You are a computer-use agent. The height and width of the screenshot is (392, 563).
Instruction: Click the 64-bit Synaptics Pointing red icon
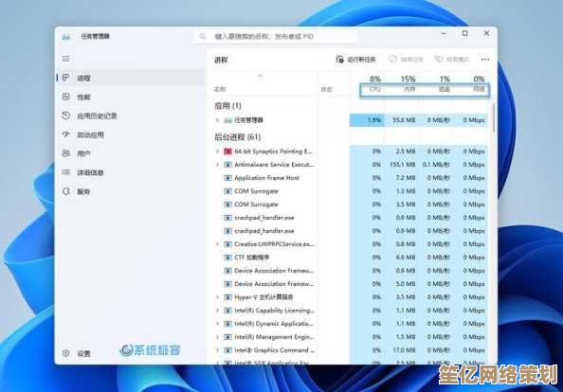coord(227,151)
